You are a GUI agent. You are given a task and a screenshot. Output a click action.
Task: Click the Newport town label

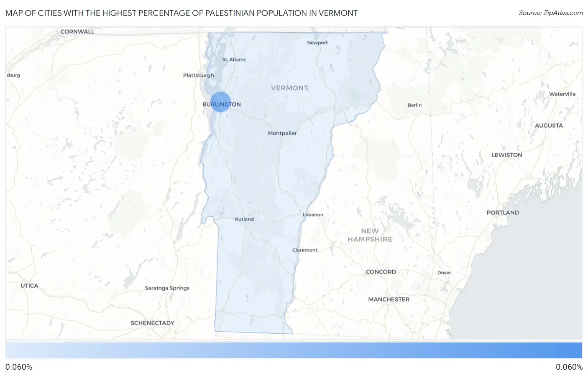[x=317, y=43]
